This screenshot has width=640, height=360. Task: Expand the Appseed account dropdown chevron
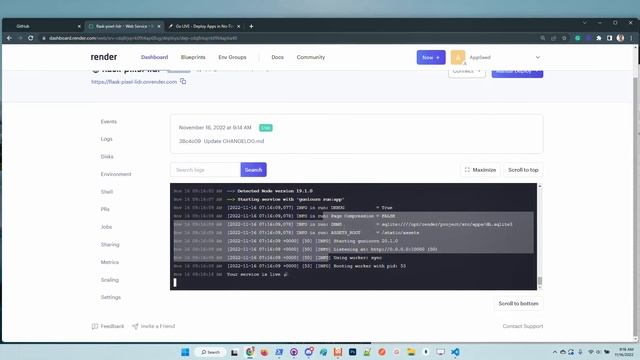pyautogui.click(x=538, y=57)
